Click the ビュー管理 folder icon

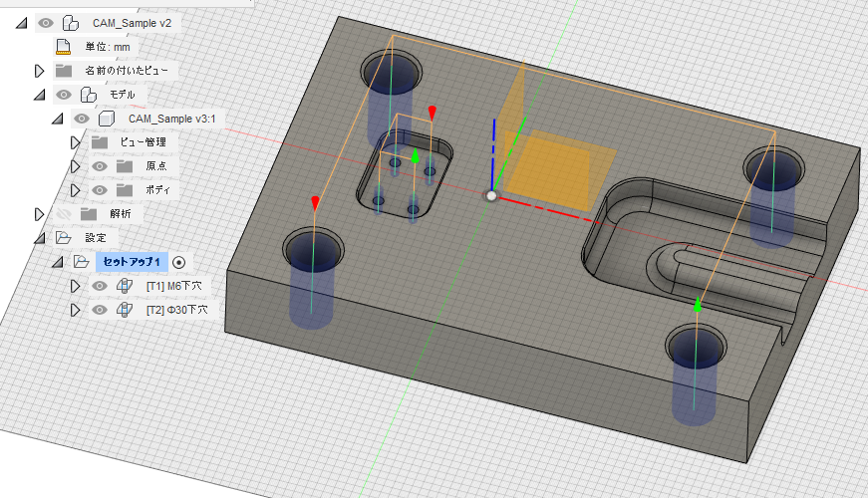[x=100, y=142]
